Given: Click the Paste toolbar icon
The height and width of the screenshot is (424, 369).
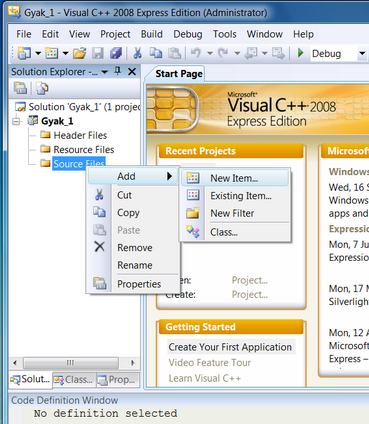Looking at the screenshot, I should [174, 53].
